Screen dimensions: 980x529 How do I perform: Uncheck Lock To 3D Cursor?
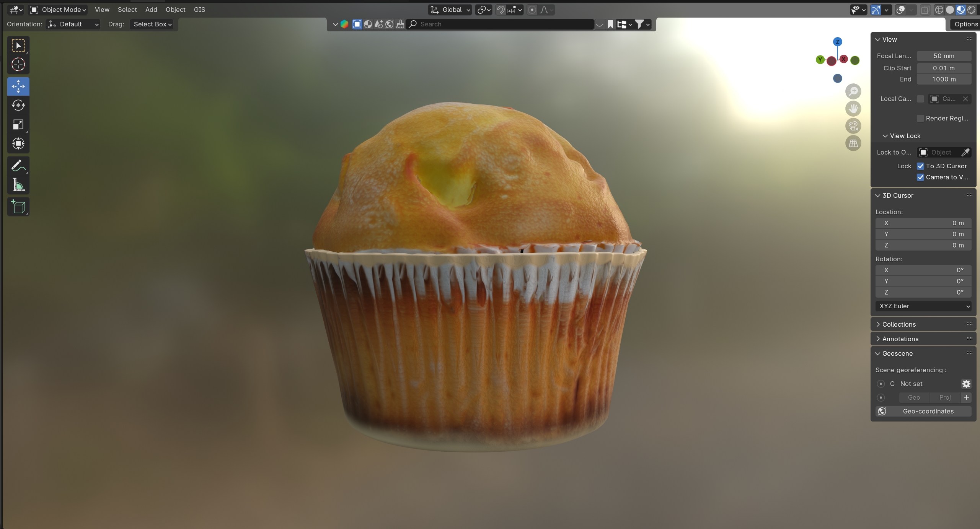click(x=920, y=166)
